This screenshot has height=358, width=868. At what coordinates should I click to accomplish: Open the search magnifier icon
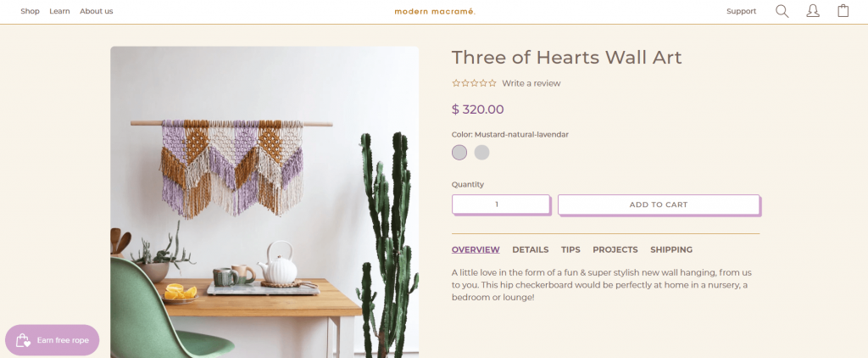[x=782, y=11]
